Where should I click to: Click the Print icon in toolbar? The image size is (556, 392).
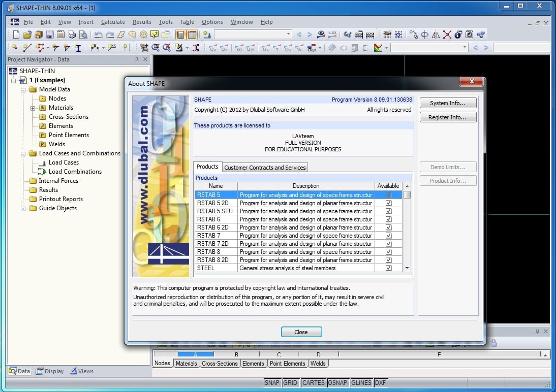[72, 35]
